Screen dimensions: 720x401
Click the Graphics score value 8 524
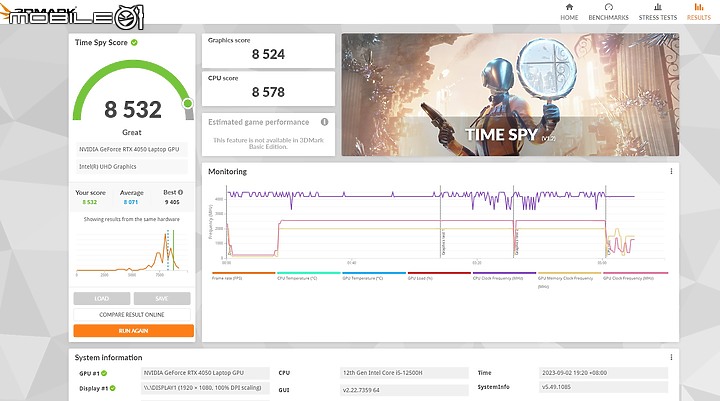268,54
